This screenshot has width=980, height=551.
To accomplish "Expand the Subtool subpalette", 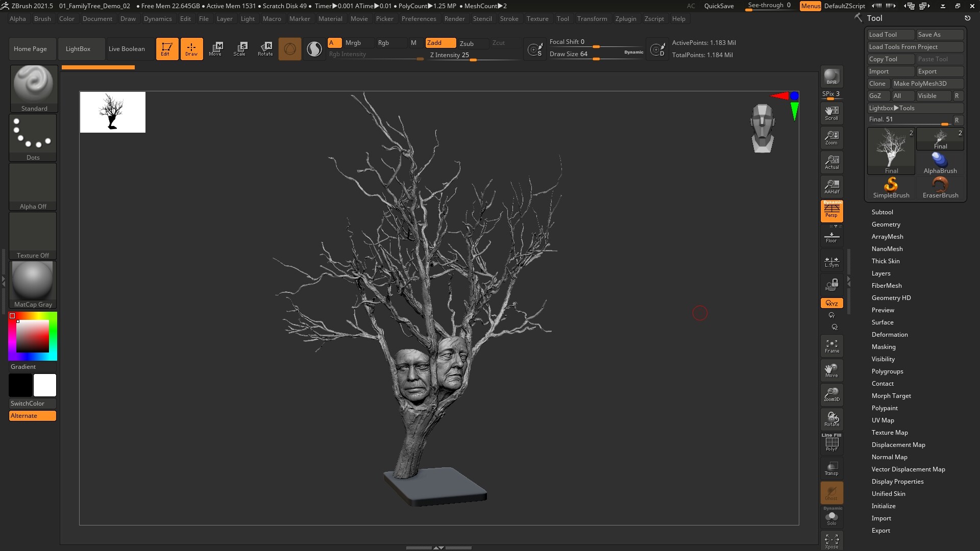I will (883, 212).
